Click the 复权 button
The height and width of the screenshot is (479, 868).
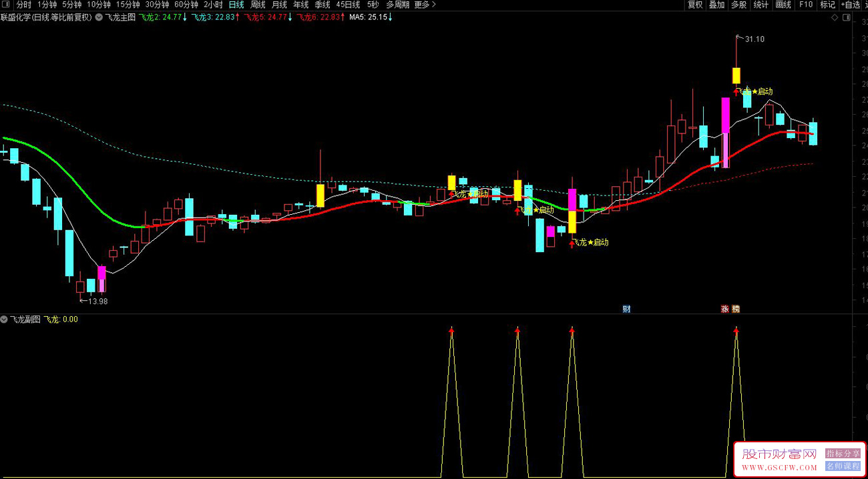695,5
